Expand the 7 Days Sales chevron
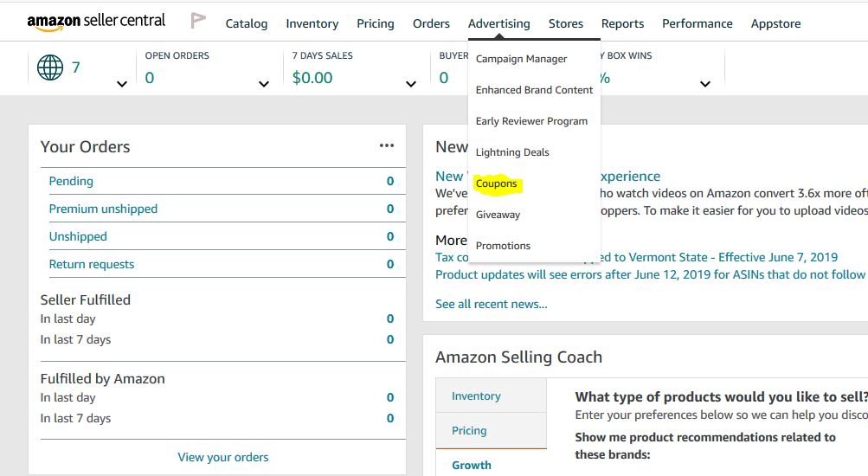 pos(411,84)
